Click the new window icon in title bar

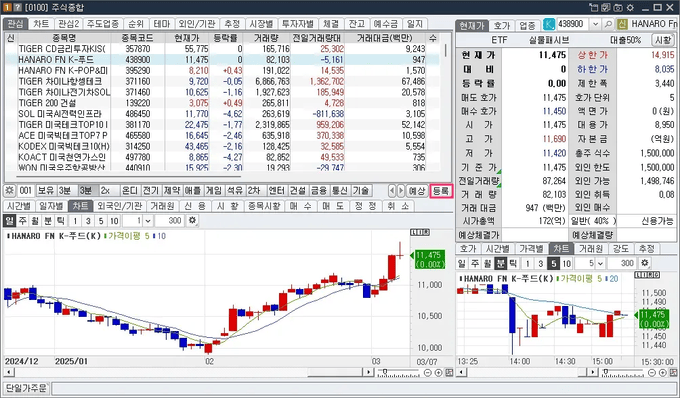pos(594,7)
